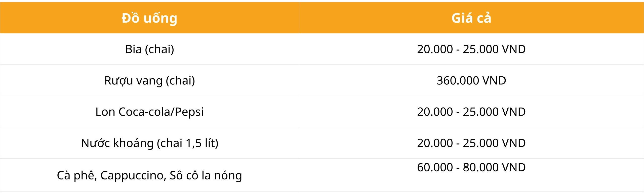This screenshot has width=644, height=194.
Task: Click the word "Pepsi"
Action: [189, 112]
